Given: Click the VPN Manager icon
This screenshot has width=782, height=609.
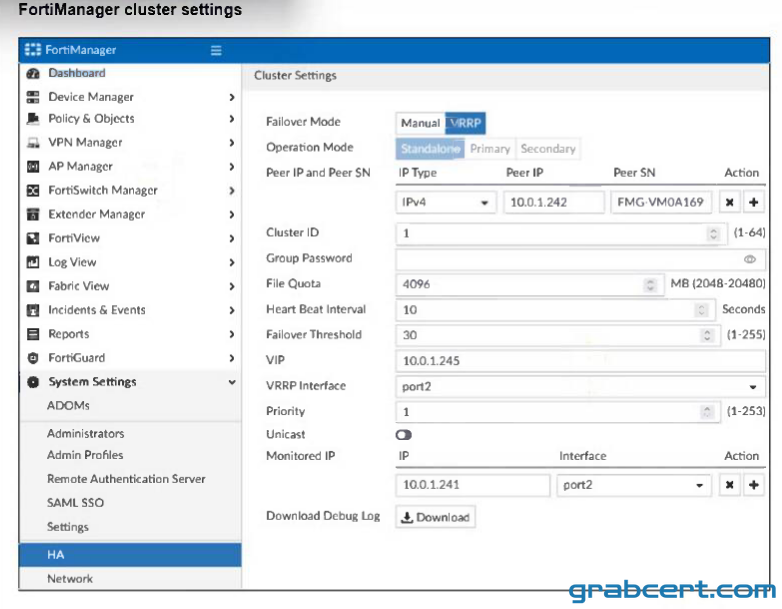Looking at the screenshot, I should [x=33, y=143].
